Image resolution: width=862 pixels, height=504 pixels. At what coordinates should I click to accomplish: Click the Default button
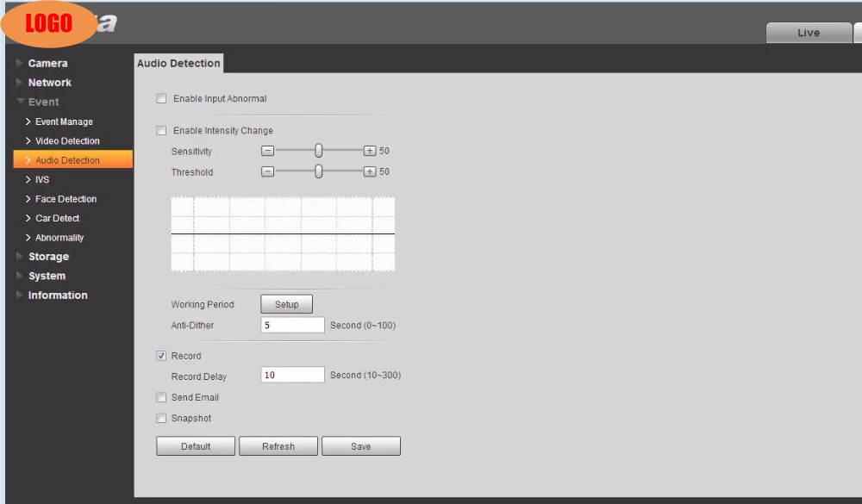click(196, 446)
